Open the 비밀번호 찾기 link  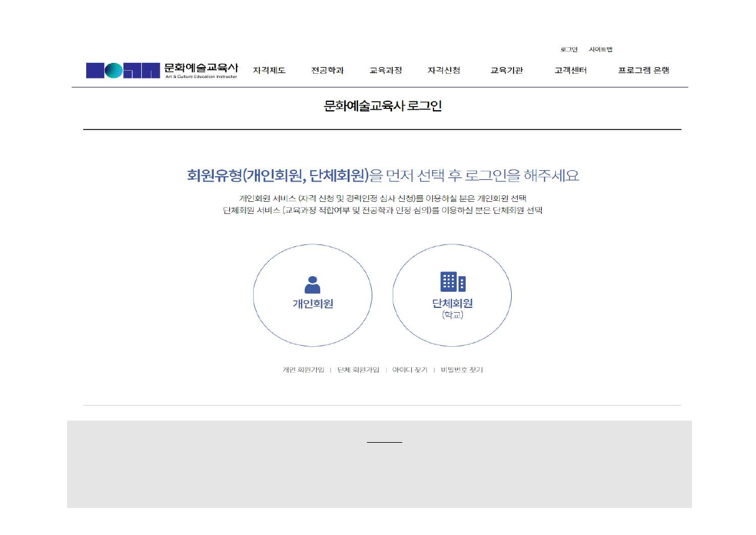[x=462, y=370]
